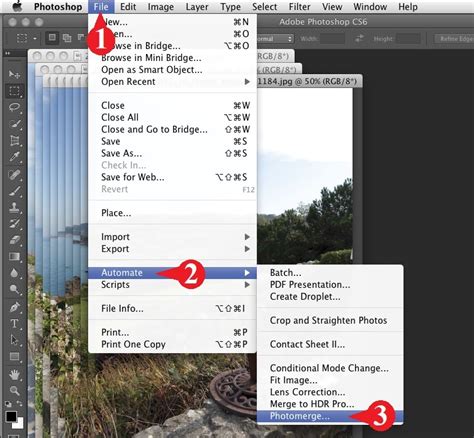Select the Move tool
This screenshot has height=438, width=474.
click(14, 74)
